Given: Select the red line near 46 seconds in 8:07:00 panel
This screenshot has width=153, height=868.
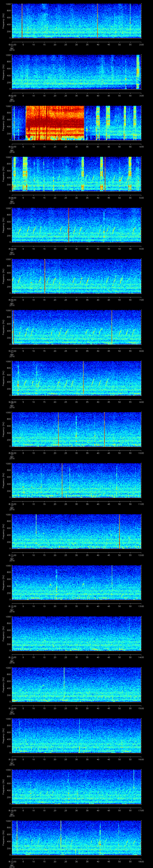Looking at the screenshot, I should tap(112, 327).
